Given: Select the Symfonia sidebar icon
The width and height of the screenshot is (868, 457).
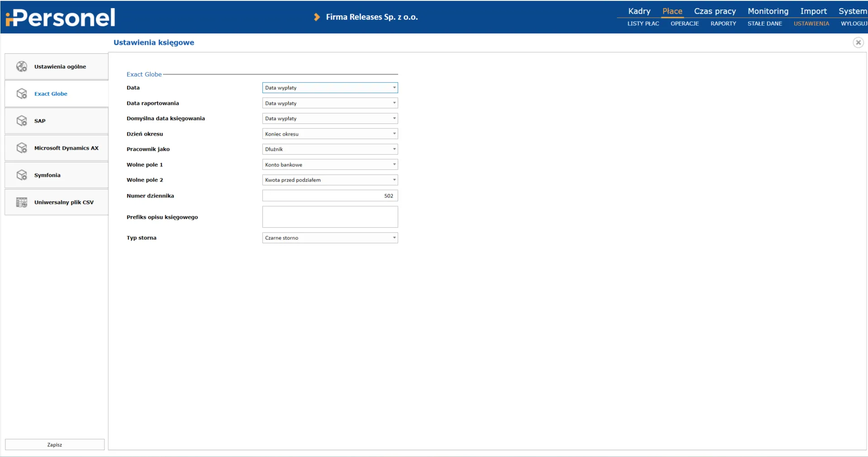Looking at the screenshot, I should [22, 175].
